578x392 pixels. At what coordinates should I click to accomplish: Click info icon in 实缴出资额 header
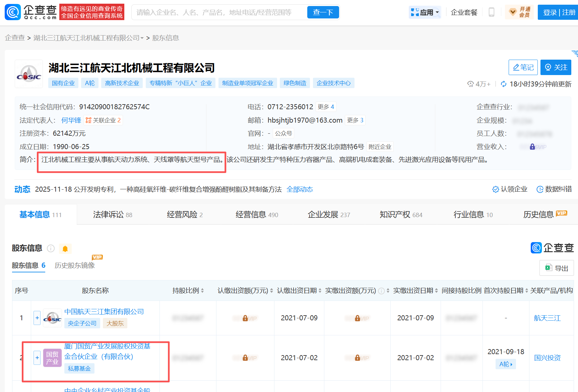[381, 291]
